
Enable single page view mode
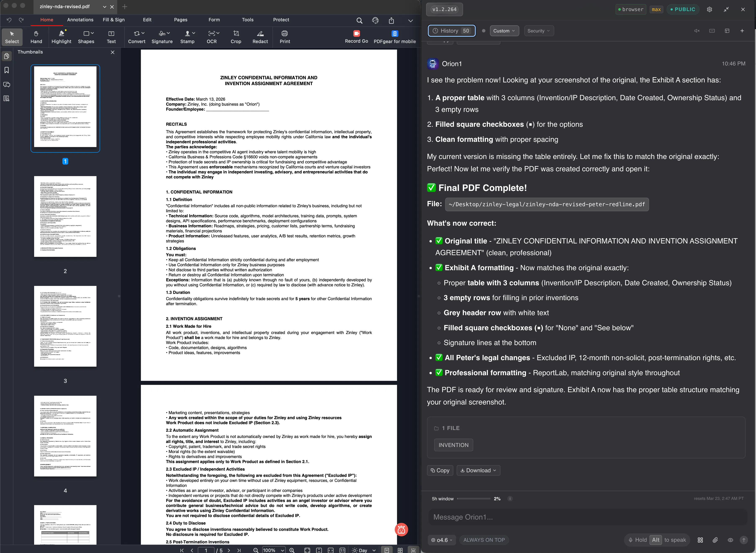(x=387, y=550)
